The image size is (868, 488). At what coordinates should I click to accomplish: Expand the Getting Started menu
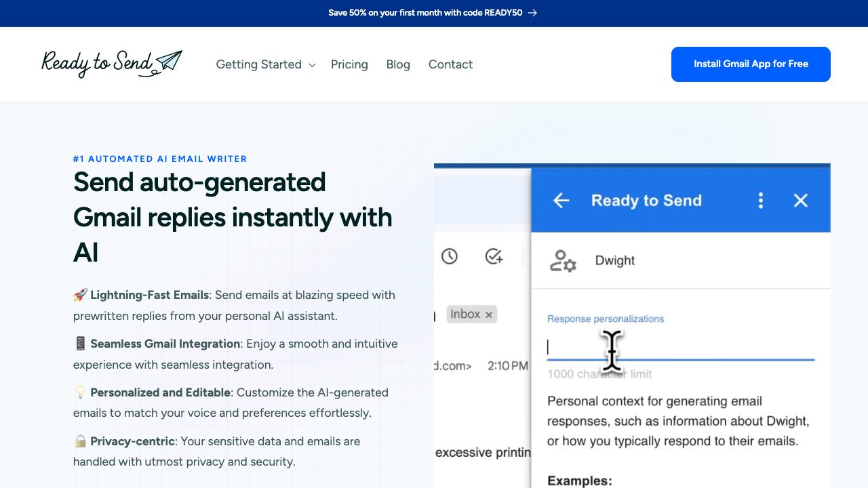266,64
